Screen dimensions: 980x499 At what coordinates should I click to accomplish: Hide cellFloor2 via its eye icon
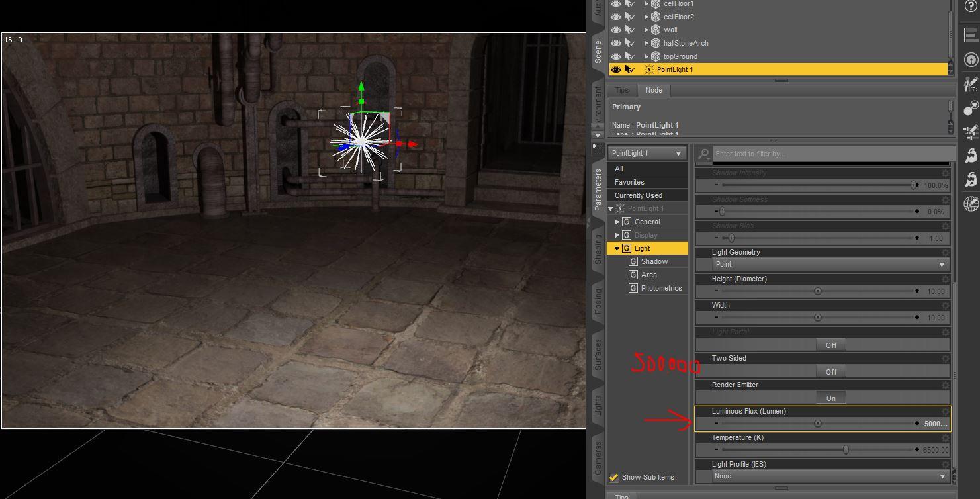pos(616,17)
